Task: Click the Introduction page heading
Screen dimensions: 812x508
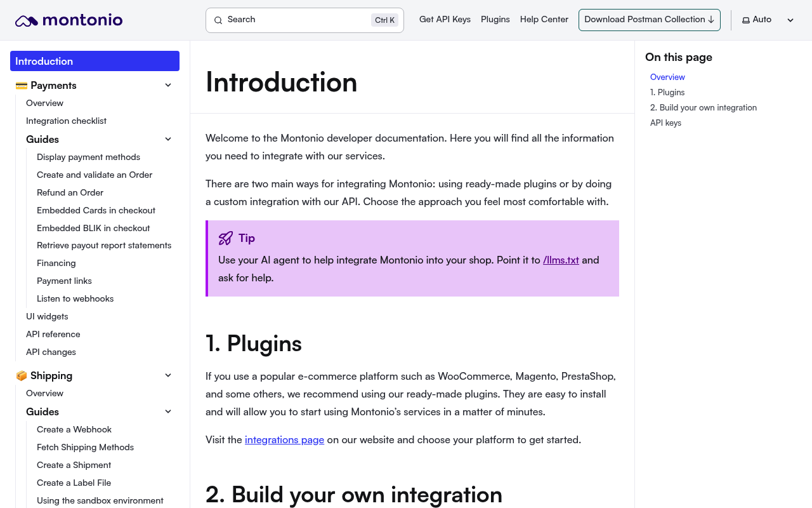Action: click(281, 83)
